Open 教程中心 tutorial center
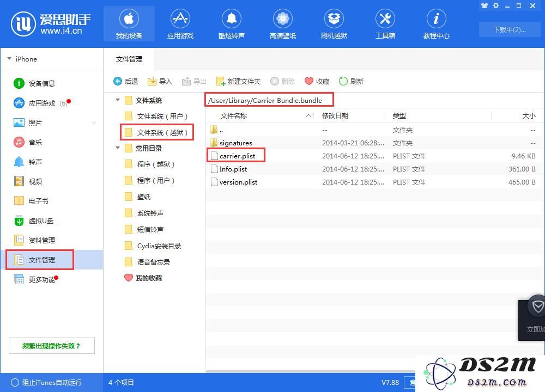545x392 pixels. coord(436,23)
